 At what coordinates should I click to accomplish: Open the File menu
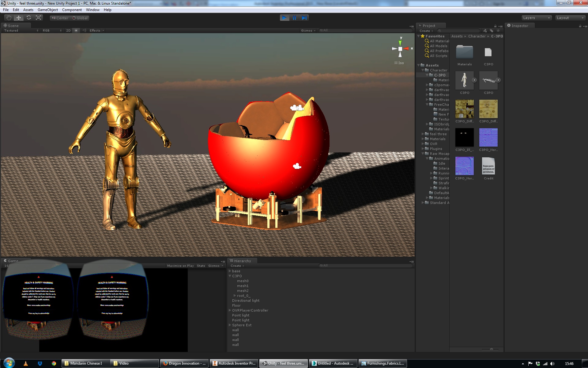click(6, 10)
